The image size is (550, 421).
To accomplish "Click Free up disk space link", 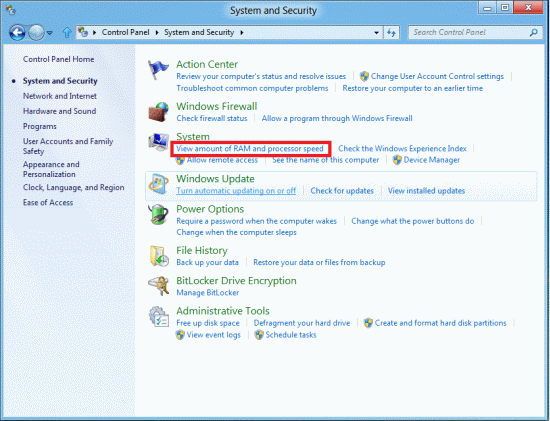I will 208,323.
